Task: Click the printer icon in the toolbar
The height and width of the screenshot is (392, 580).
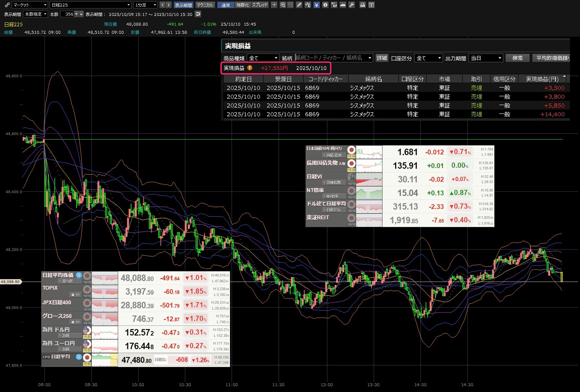Action: (363, 5)
